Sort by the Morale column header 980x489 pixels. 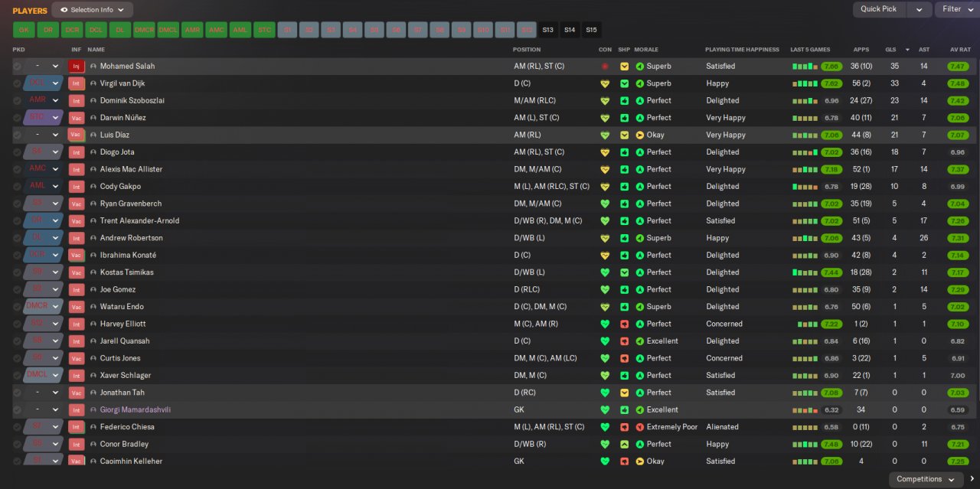647,50
